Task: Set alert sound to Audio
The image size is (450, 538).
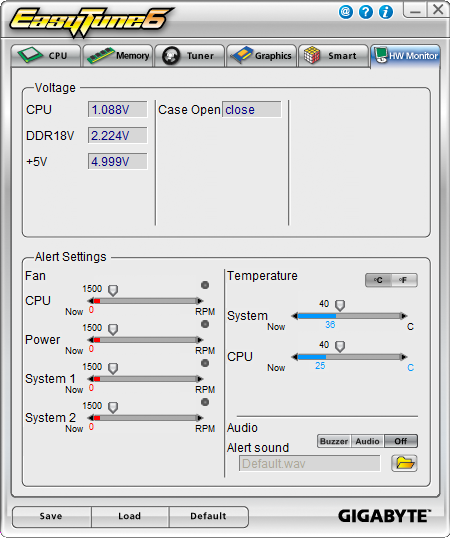Action: [367, 441]
